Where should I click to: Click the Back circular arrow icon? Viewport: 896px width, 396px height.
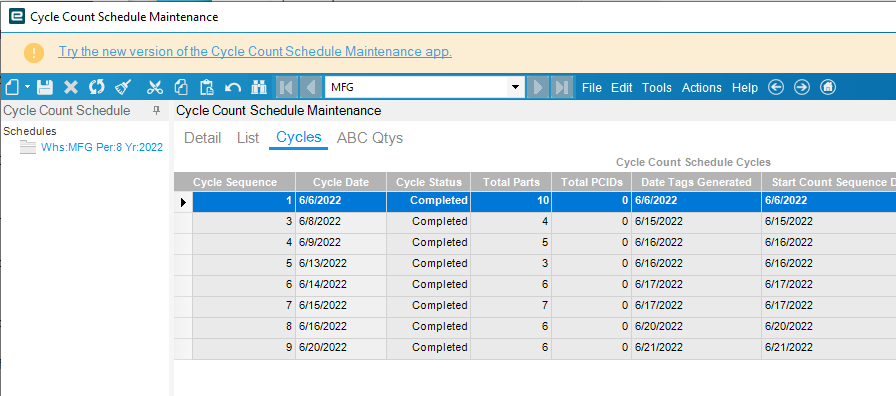click(775, 87)
